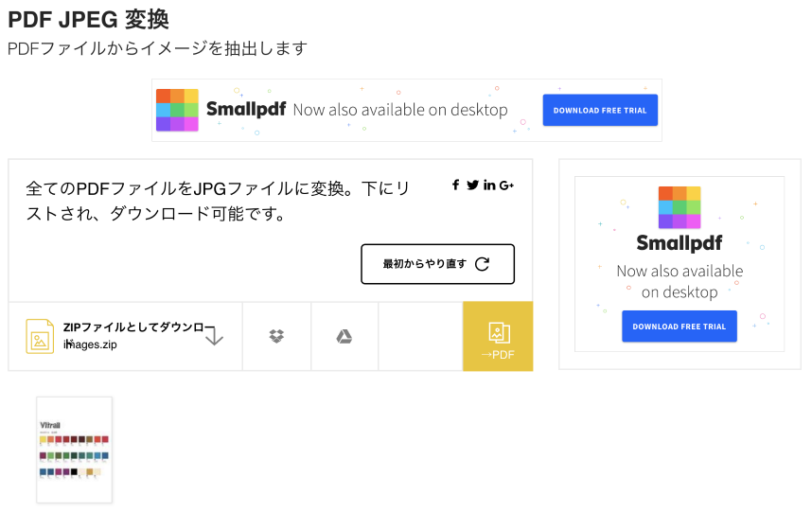Click the 最初からやり直す button
Image resolution: width=812 pixels, height=512 pixels.
point(437,264)
